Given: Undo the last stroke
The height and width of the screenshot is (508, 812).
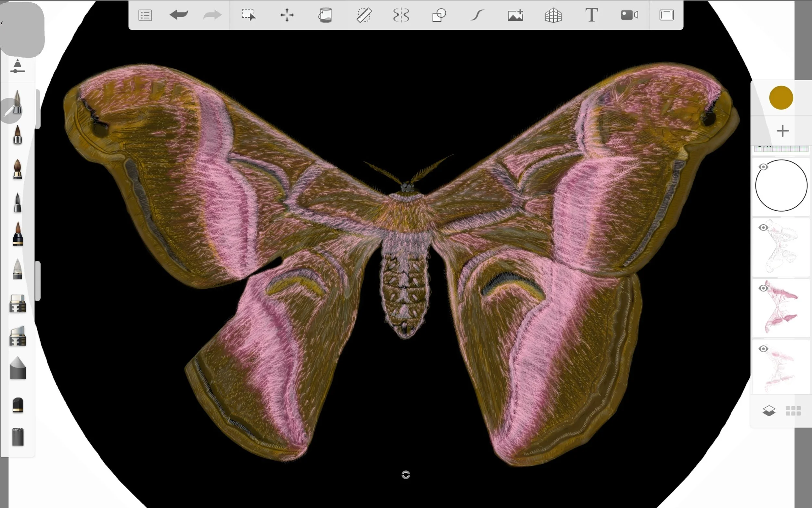Looking at the screenshot, I should tap(179, 15).
